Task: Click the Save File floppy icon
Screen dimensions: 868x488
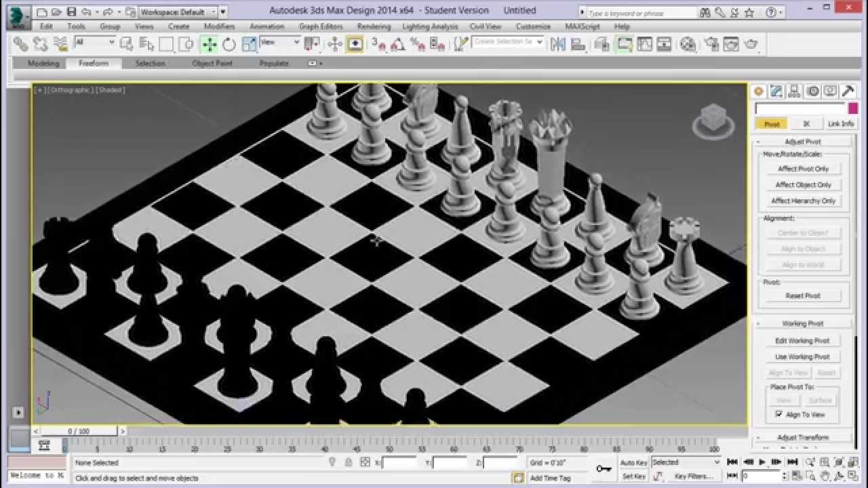Action: [71, 12]
